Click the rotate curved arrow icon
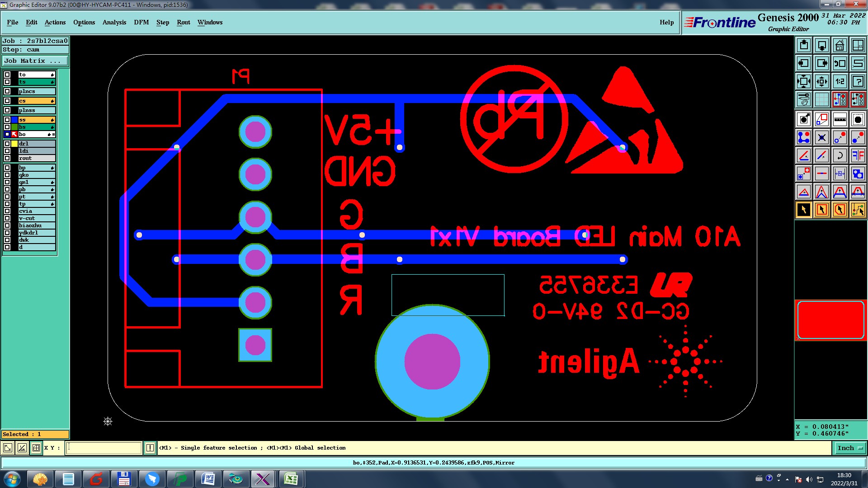 (x=840, y=155)
